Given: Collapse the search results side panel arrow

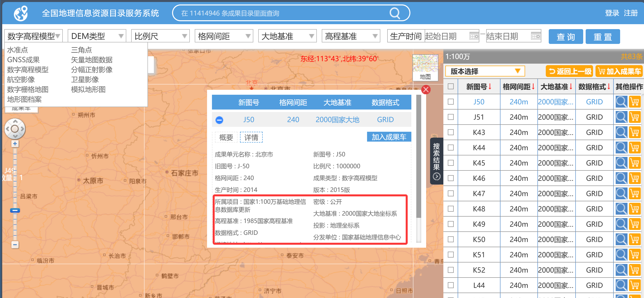Looking at the screenshot, I should (x=436, y=177).
